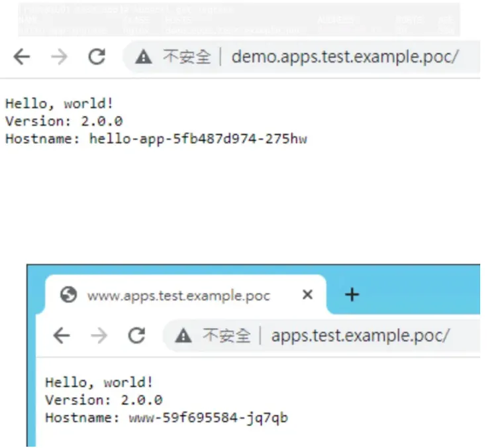
Task: Open a new tab with the plus button
Action: pyautogui.click(x=352, y=294)
